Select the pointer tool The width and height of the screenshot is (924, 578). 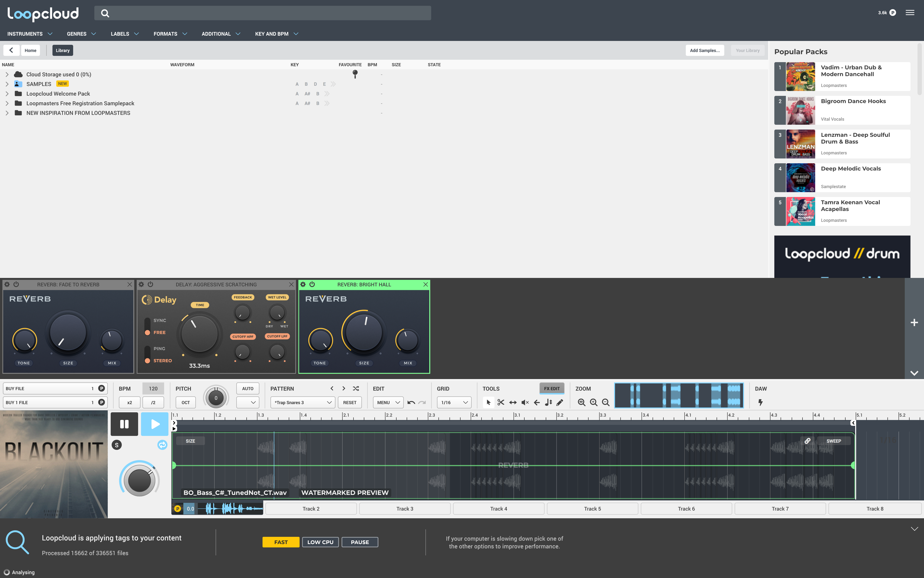[x=488, y=402]
